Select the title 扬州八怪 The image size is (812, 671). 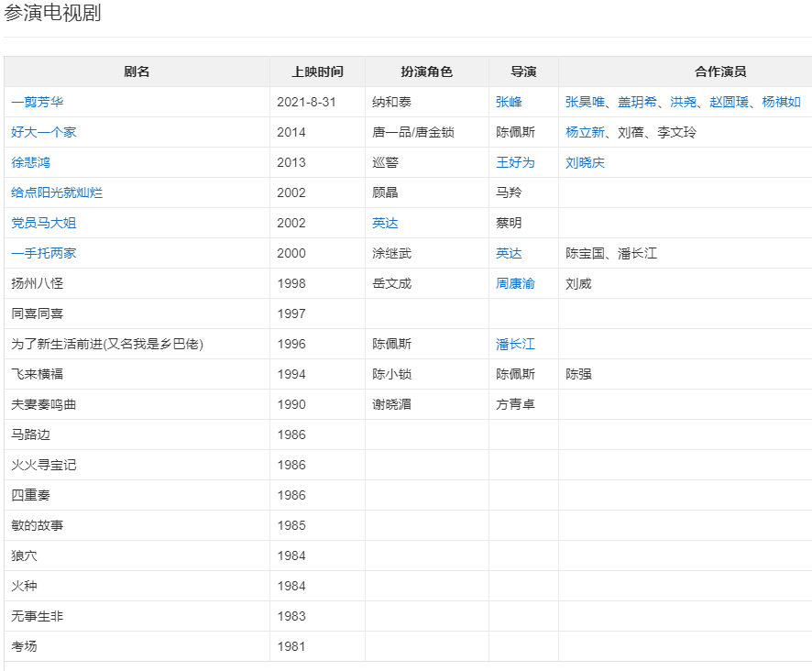38,283
